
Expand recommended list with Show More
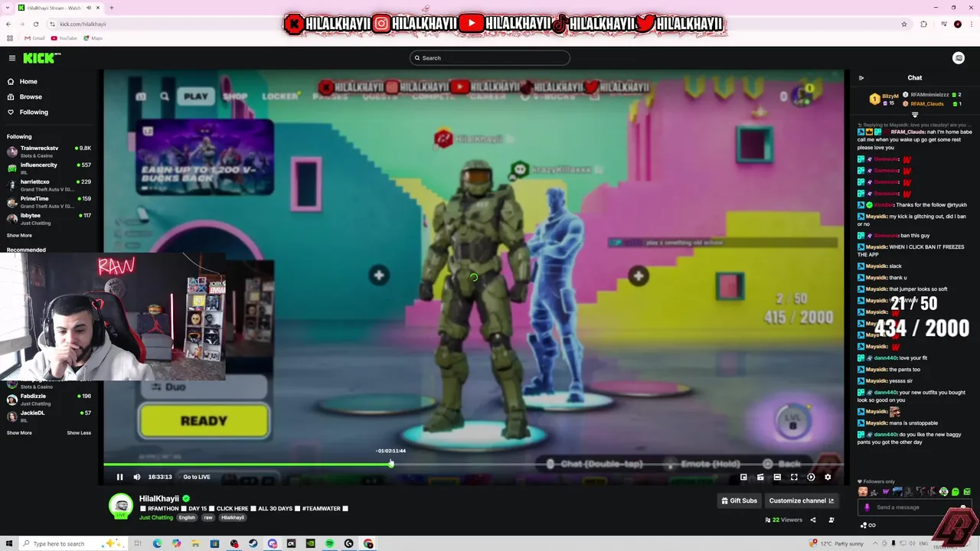pos(19,433)
